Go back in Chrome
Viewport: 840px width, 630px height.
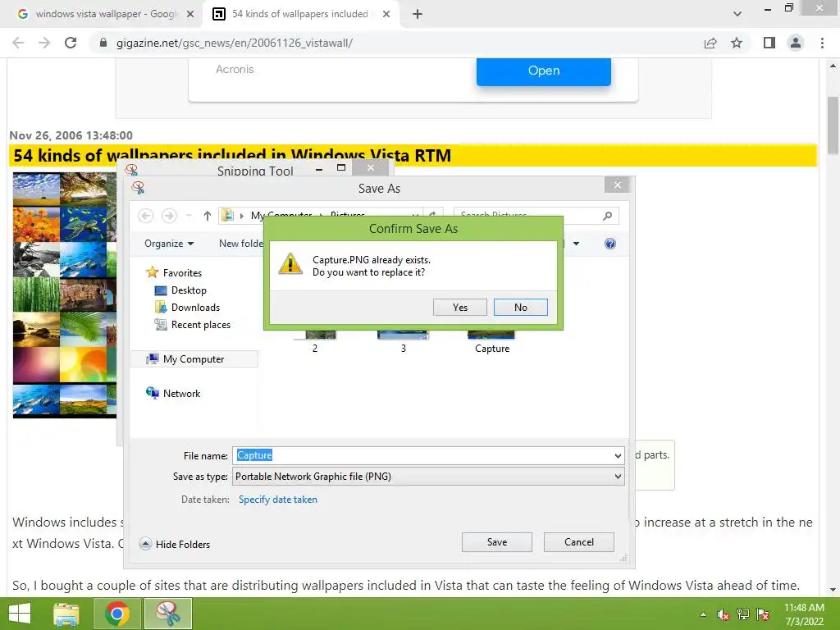18,43
